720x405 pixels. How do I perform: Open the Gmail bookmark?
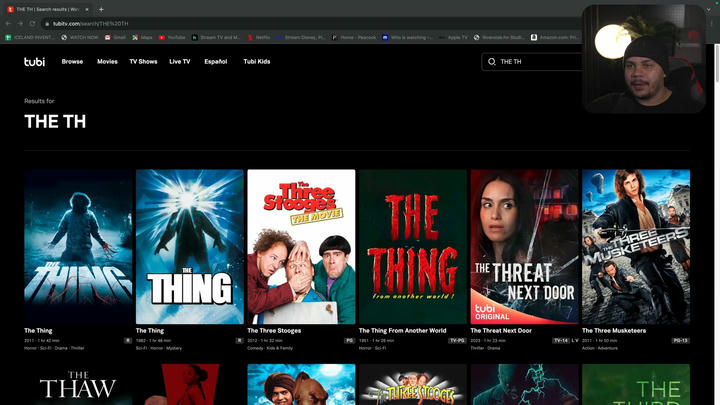(x=115, y=37)
